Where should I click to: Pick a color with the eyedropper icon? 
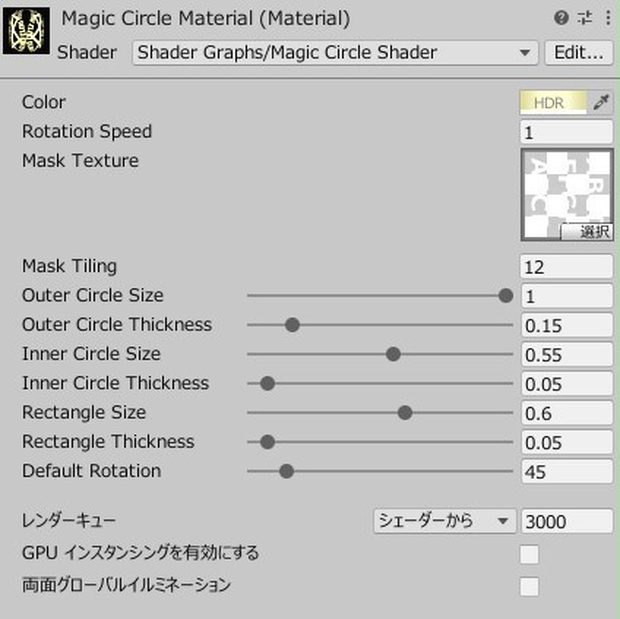pos(601,103)
